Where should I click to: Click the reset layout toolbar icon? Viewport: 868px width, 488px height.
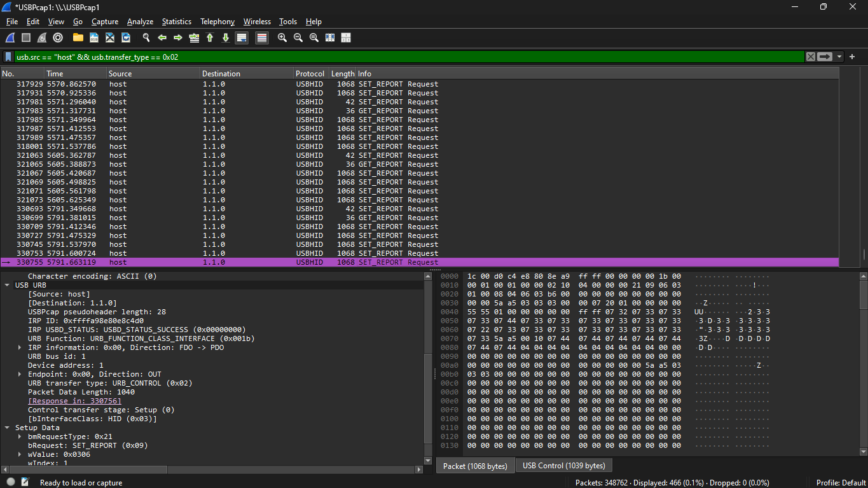pyautogui.click(x=346, y=38)
